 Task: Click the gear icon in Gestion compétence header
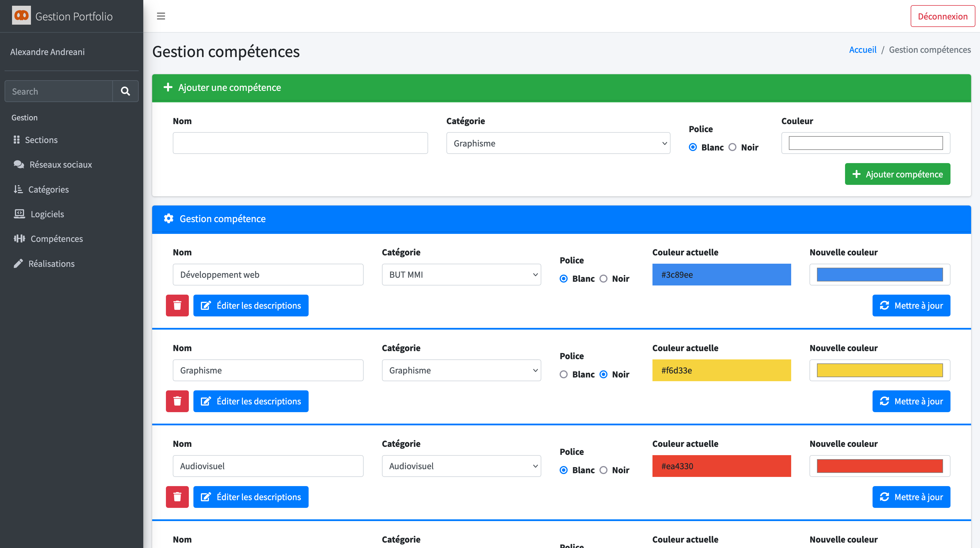tap(168, 218)
